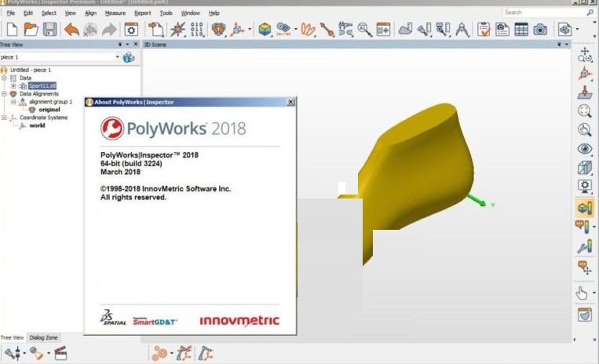Open the dropdown arrow beside the gears icon

click(295, 29)
